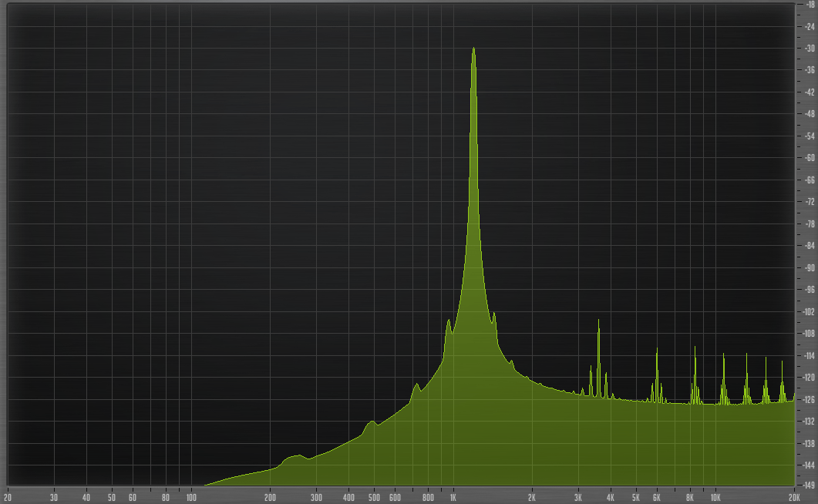Click the -30 dB level scale label
Image resolution: width=818 pixels, height=504 pixels.
(810, 48)
